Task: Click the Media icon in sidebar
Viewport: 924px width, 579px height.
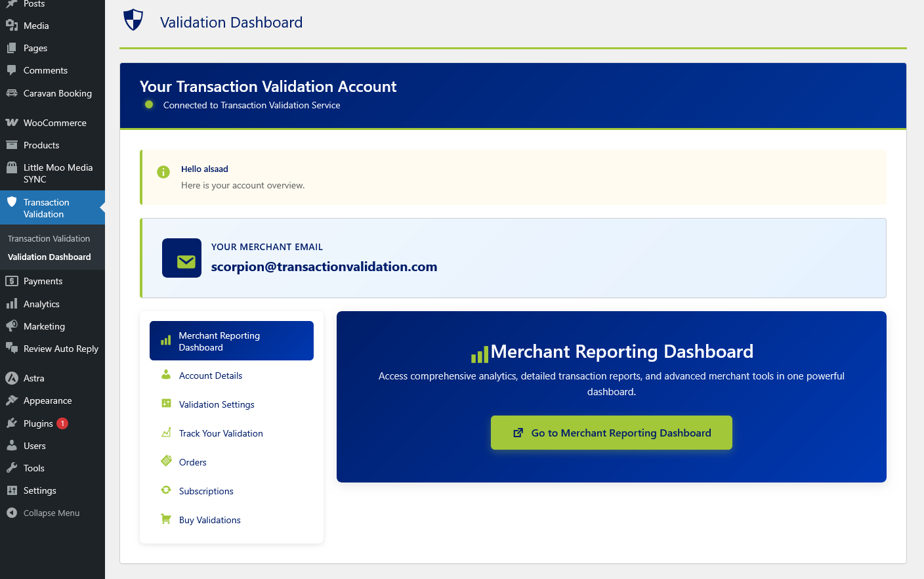Action: click(x=12, y=26)
